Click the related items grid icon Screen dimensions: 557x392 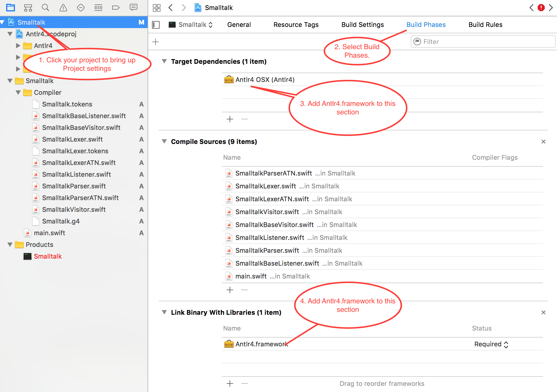tap(157, 8)
